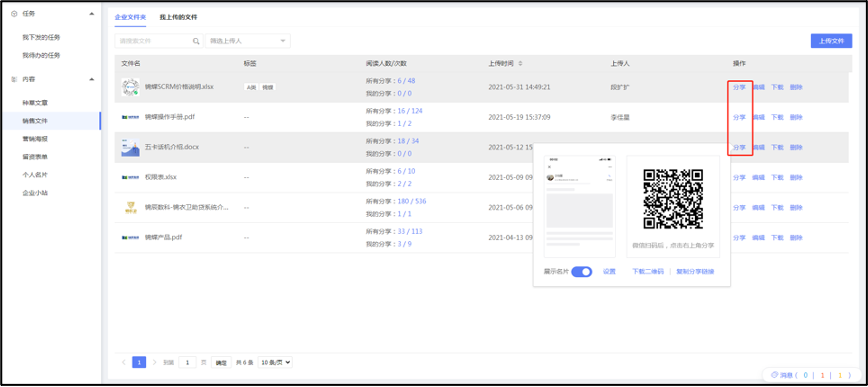Click the 内容 section icon in sidebar

click(14, 79)
